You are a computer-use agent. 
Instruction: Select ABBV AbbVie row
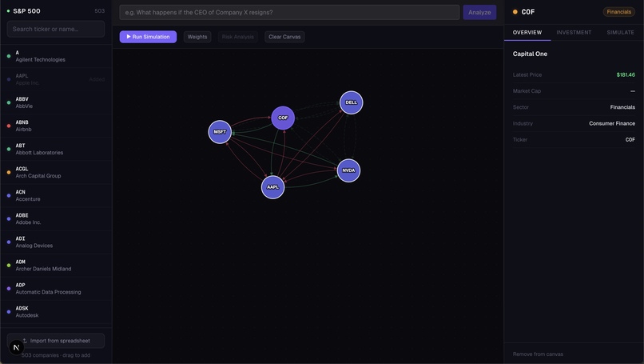56,102
